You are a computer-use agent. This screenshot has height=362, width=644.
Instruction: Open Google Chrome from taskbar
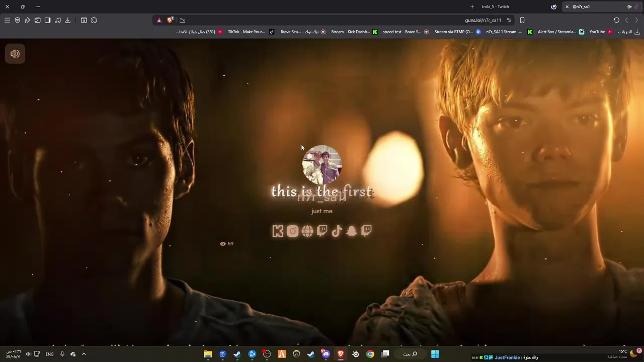pyautogui.click(x=370, y=354)
